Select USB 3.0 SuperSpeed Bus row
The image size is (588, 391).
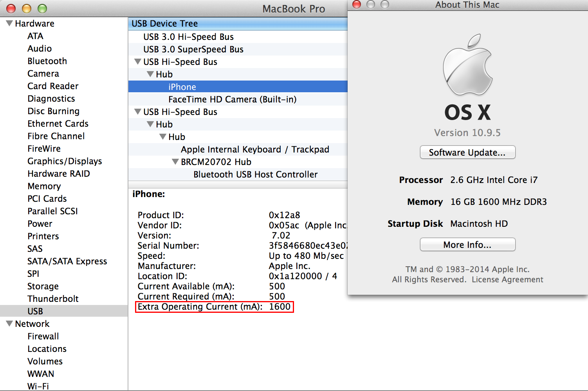[238, 49]
